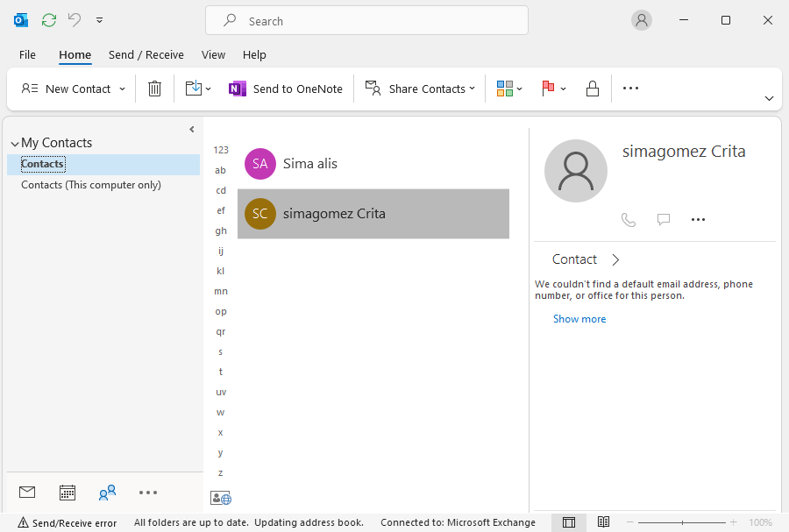Screen dimensions: 789x532
Task: Expand the Categorize dropdown arrow
Action: pos(520,89)
